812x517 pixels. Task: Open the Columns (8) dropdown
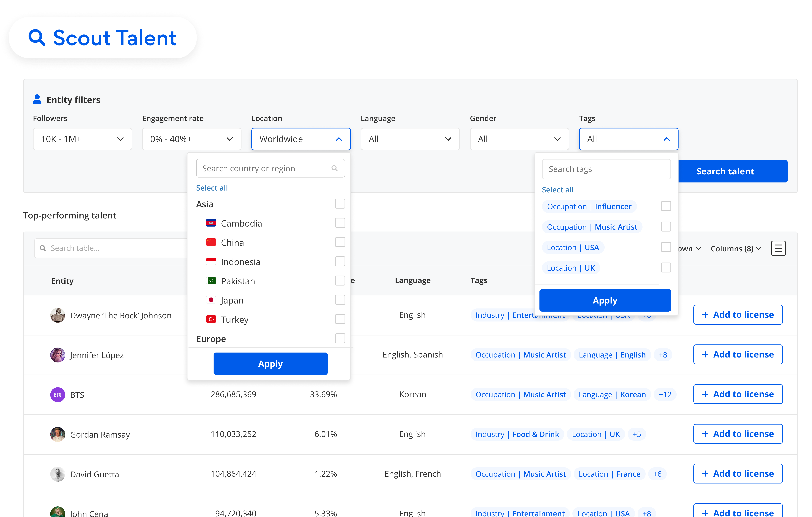(x=735, y=249)
